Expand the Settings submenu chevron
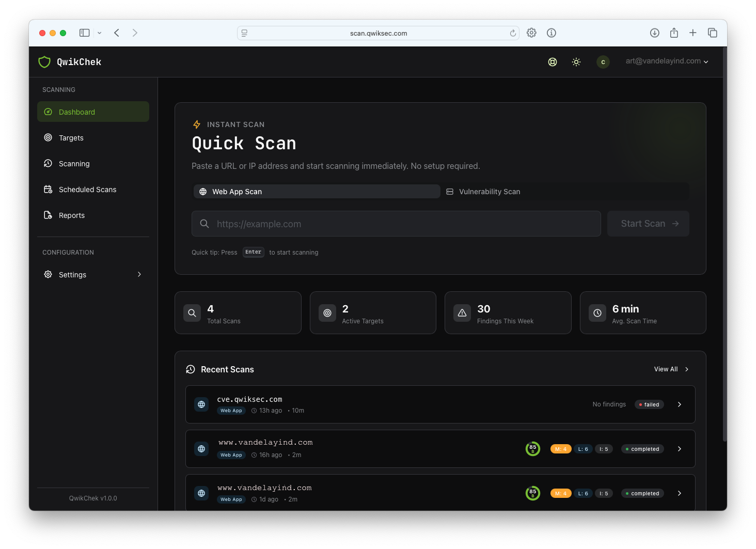Screen dimensions: 756x549 [x=139, y=274]
